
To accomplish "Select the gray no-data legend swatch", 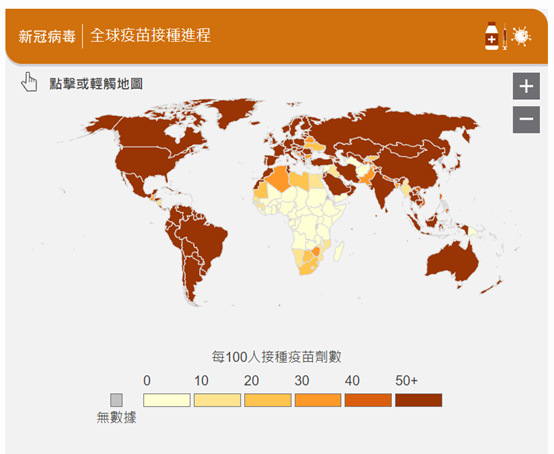I will [x=116, y=400].
